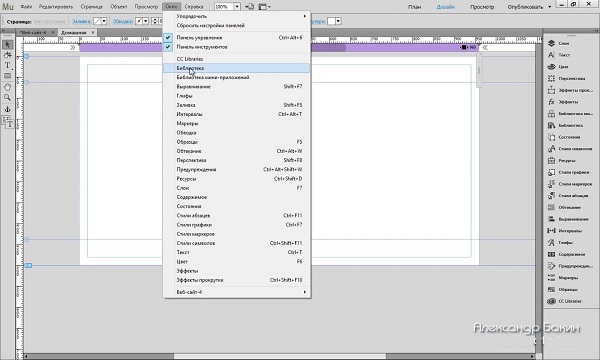Open the Состояния states panel icon
600x360 pixels.
click(551, 137)
